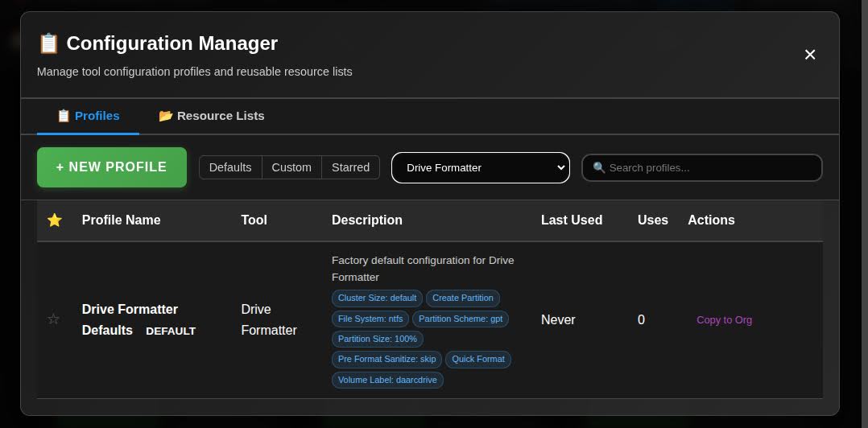The image size is (868, 428).
Task: Star the Drive Formatter Defaults profile
Action: click(x=54, y=319)
